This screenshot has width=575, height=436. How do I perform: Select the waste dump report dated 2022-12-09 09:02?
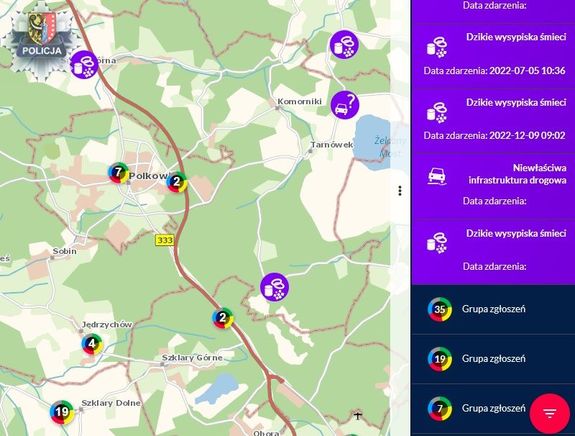click(x=493, y=120)
